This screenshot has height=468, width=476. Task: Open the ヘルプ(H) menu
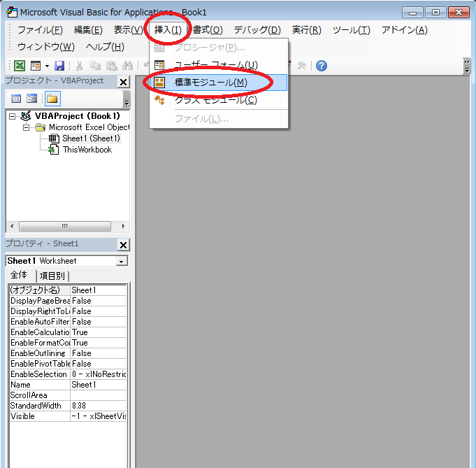tap(105, 47)
